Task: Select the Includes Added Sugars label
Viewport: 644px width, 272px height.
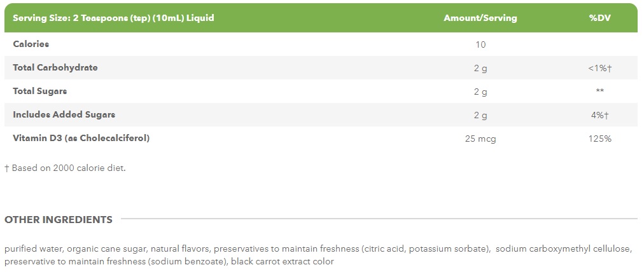Action: tap(64, 114)
